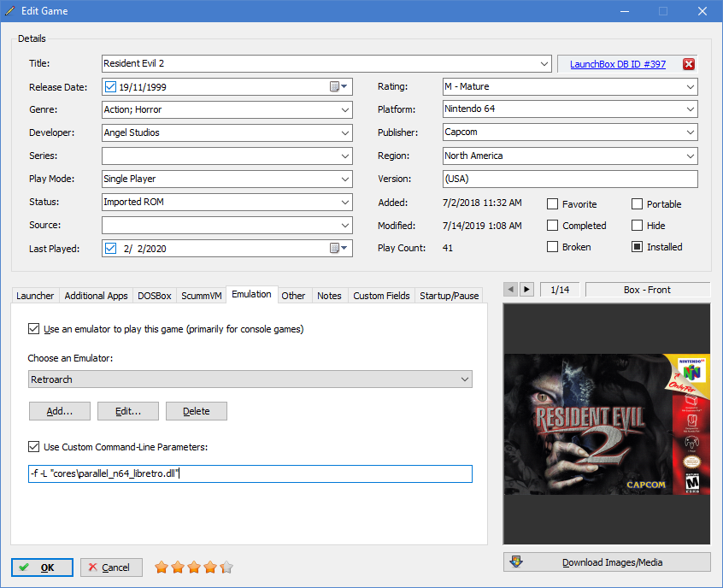
Task: Expand the Play Mode dropdown
Action: (345, 179)
